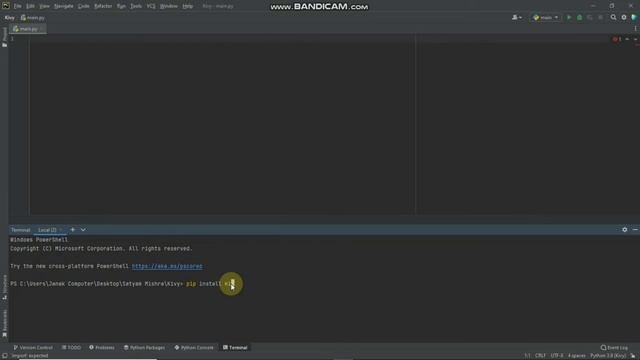Open the VCS menu
This screenshot has width=640, height=360.
(151, 6)
